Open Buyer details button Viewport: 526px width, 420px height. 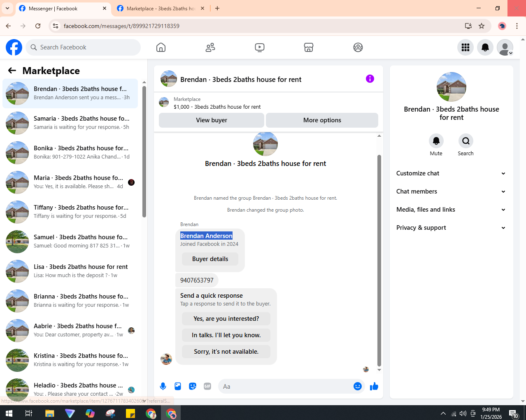pos(210,259)
